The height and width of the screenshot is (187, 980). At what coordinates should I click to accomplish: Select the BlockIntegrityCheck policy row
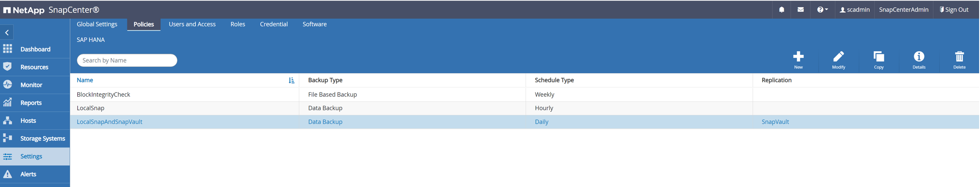[x=103, y=95]
